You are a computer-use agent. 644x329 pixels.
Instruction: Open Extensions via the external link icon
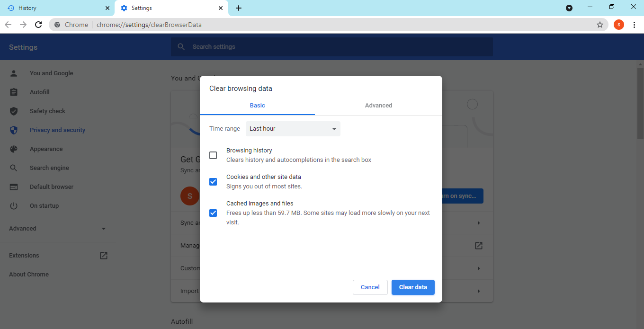tap(103, 255)
